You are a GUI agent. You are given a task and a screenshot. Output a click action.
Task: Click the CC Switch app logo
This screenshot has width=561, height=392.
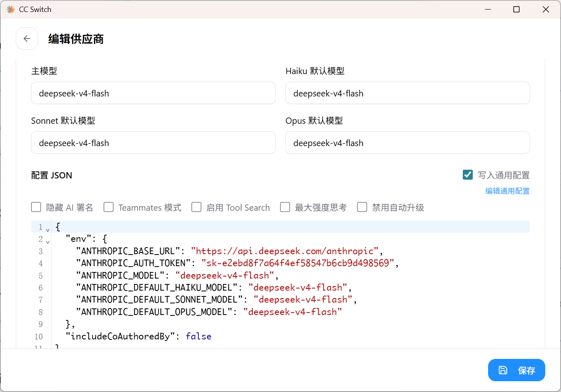click(11, 9)
